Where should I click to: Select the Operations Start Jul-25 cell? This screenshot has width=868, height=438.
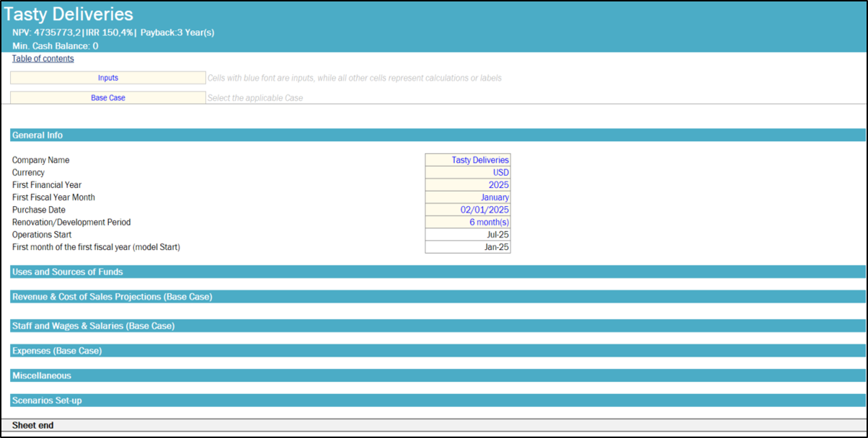[468, 235]
